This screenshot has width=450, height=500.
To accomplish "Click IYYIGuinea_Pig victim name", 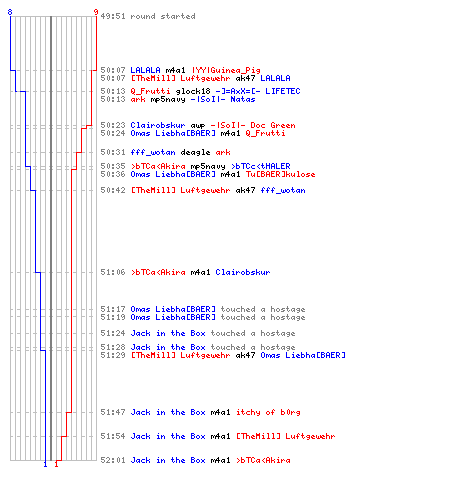I will (x=226, y=70).
